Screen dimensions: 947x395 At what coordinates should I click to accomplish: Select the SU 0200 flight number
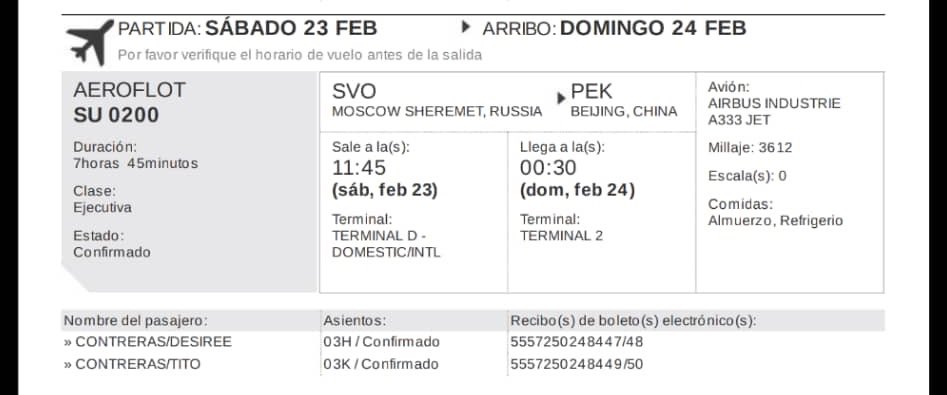point(116,115)
